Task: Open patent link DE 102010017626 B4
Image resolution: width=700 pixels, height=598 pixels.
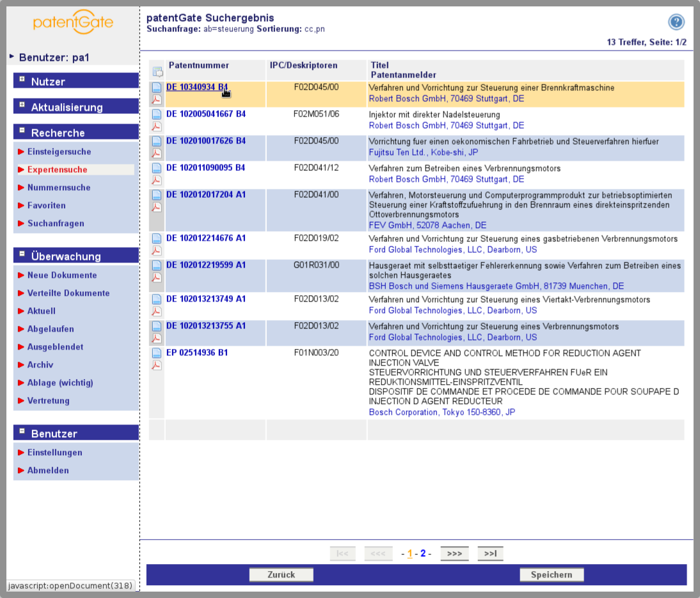Action: click(206, 141)
